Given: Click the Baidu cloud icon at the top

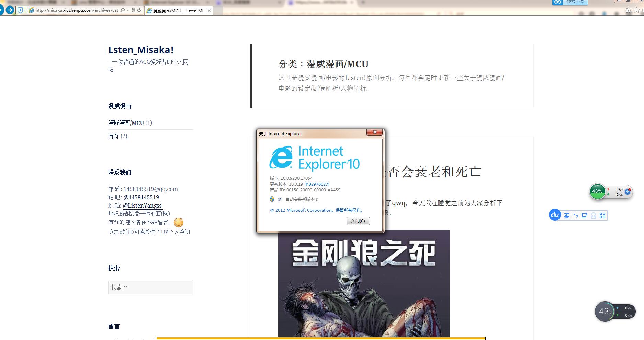Looking at the screenshot, I should (557, 2).
